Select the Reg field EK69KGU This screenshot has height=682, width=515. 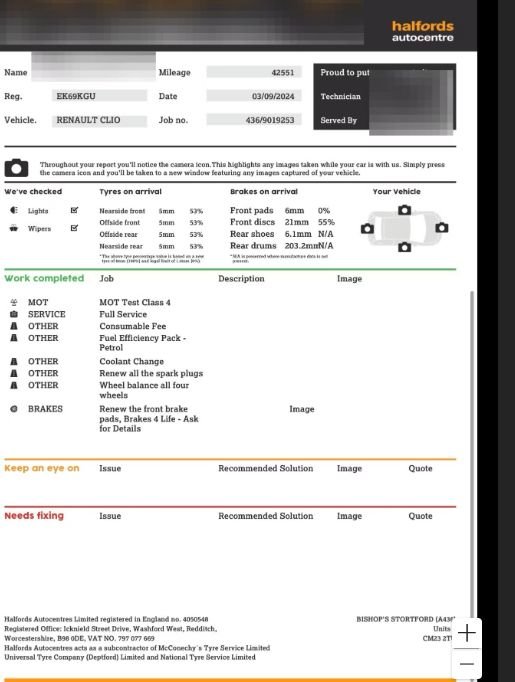(99, 96)
